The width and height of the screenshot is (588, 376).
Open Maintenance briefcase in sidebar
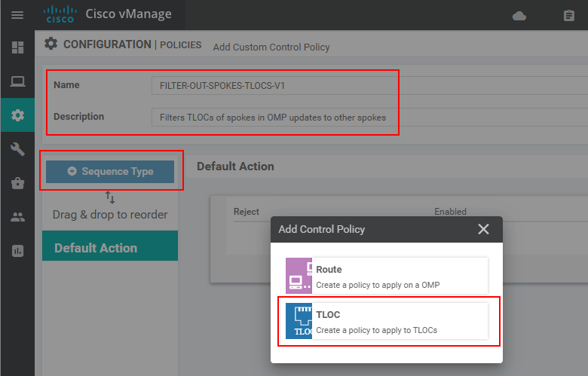tap(17, 183)
